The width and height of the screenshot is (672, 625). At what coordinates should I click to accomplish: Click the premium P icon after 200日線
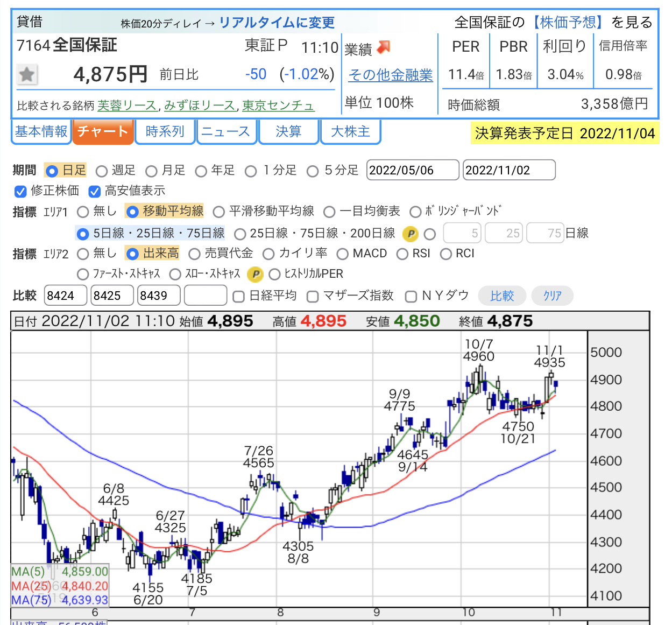(410, 234)
